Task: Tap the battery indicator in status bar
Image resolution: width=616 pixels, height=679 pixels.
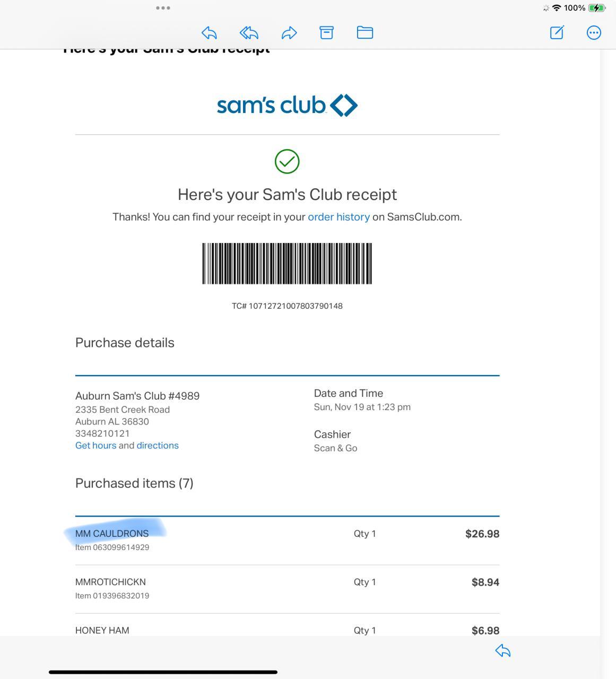Action: pyautogui.click(x=597, y=8)
